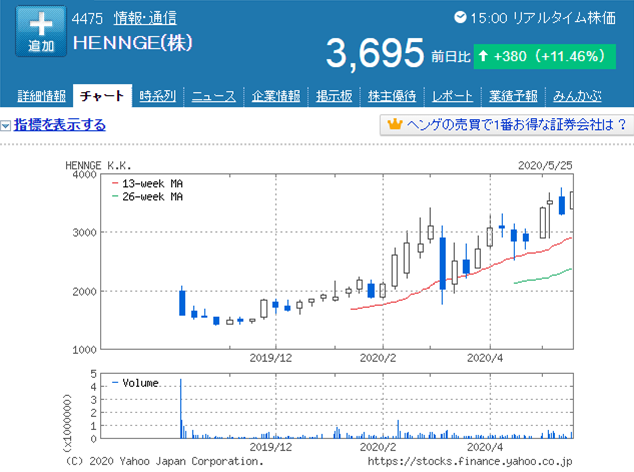Switch to the レポート tab
634x472 pixels.
[x=452, y=96]
